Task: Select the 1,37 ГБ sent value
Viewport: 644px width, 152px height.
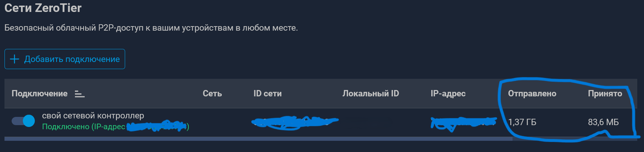Action: (x=522, y=122)
